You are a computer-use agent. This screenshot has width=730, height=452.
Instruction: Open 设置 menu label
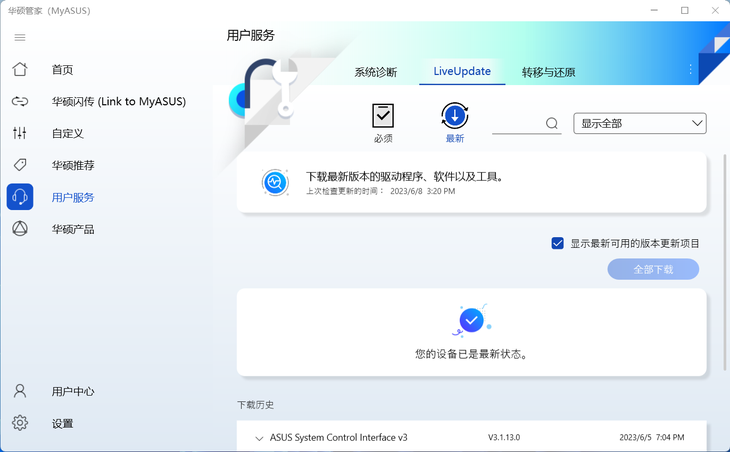point(62,424)
